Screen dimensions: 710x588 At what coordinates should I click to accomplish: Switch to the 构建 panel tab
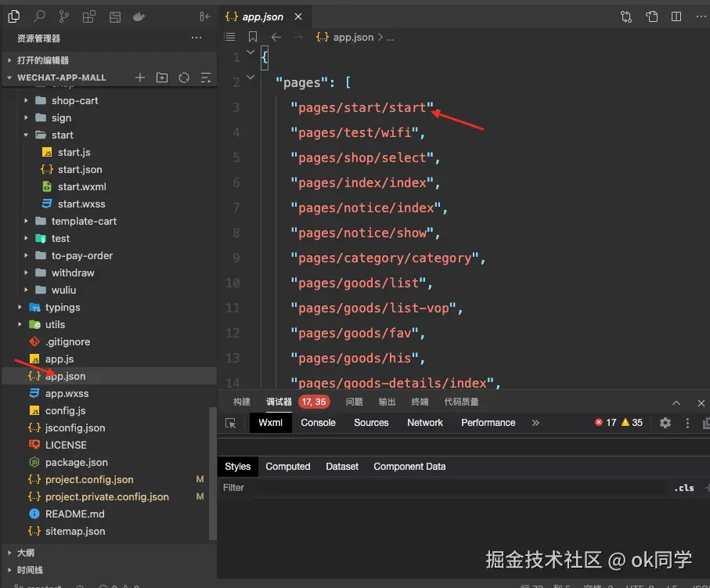click(242, 402)
